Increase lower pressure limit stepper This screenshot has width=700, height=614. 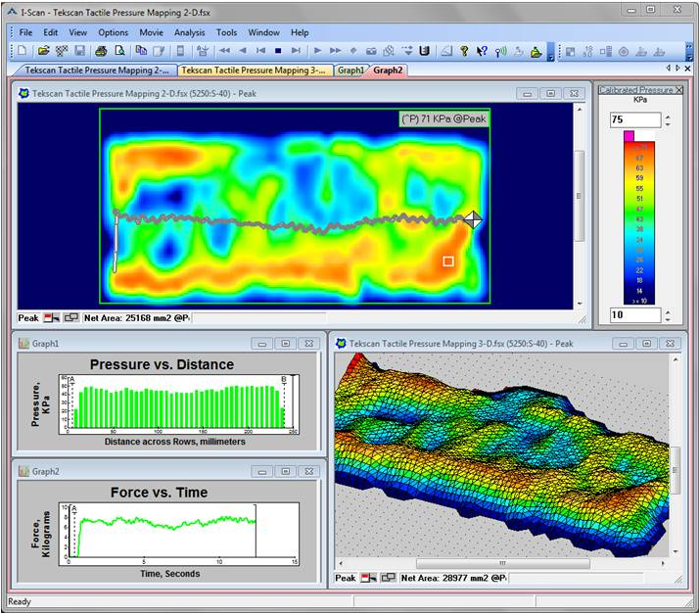(668, 312)
